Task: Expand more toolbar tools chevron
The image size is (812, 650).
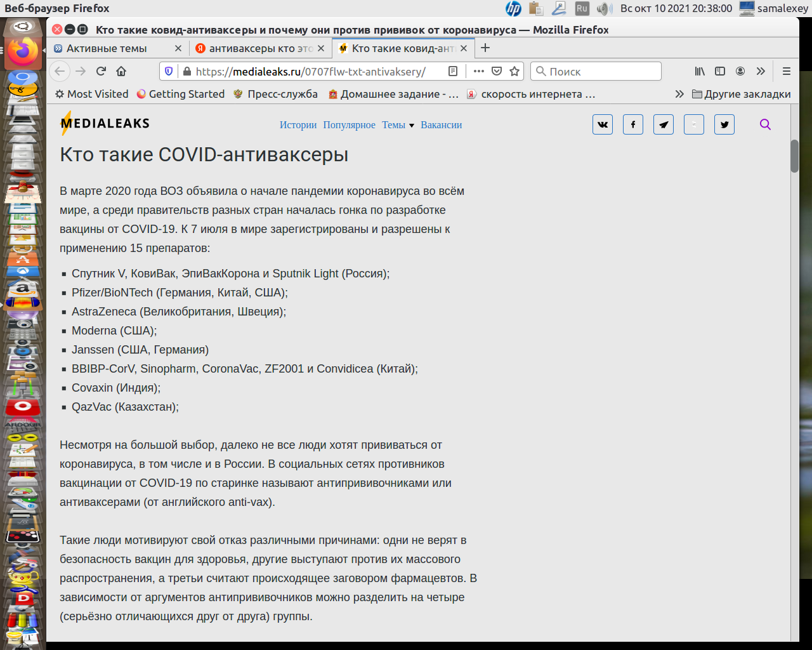Action: [x=761, y=71]
